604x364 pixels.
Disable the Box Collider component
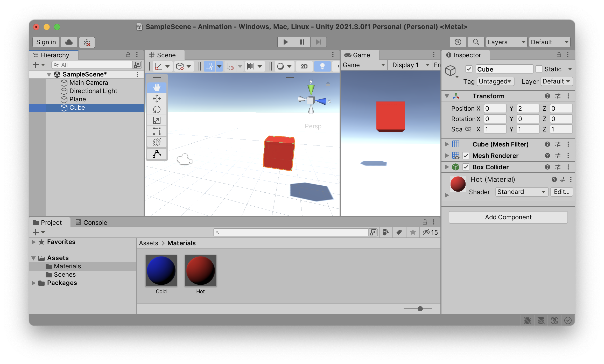pyautogui.click(x=466, y=167)
